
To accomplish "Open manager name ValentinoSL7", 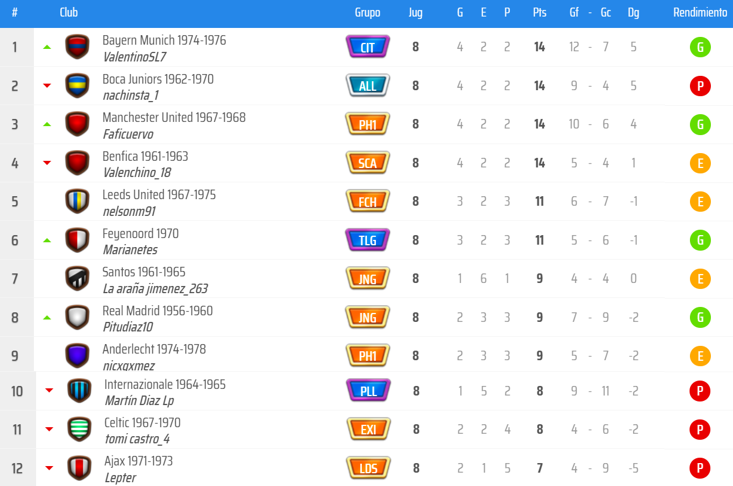I will click(134, 57).
